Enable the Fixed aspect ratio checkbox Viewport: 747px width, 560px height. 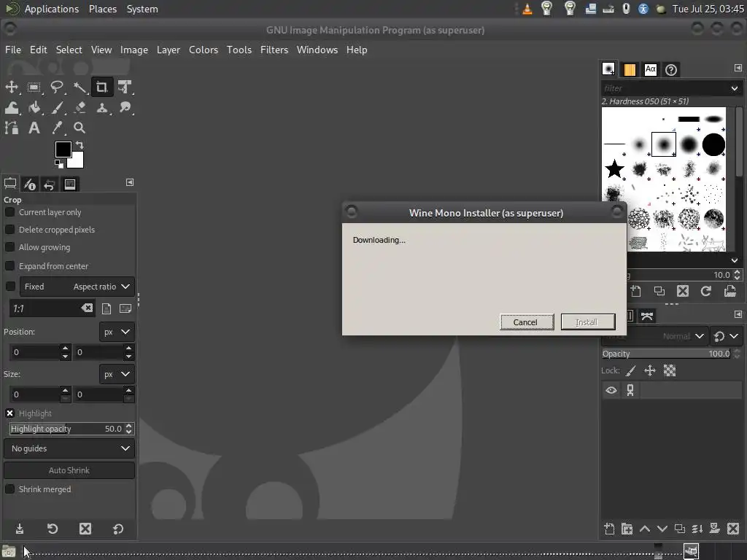pyautogui.click(x=9, y=286)
